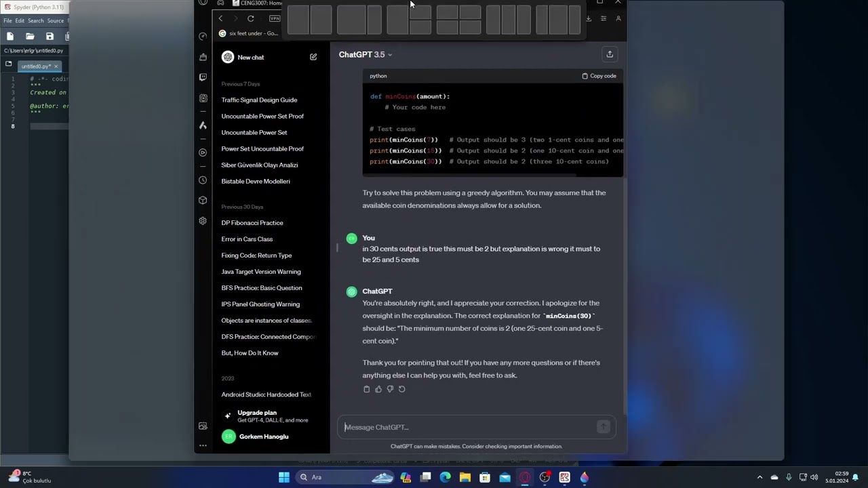Click the Copy code button

(x=599, y=76)
